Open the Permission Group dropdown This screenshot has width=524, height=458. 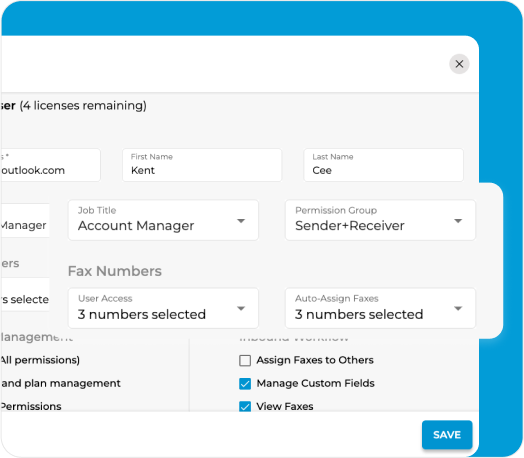[x=380, y=220]
